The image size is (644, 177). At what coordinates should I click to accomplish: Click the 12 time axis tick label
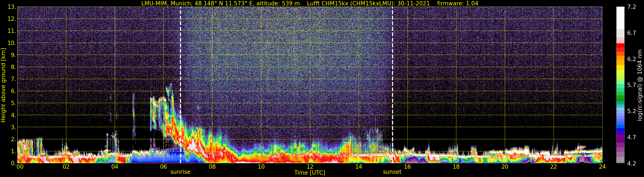pyautogui.click(x=310, y=167)
